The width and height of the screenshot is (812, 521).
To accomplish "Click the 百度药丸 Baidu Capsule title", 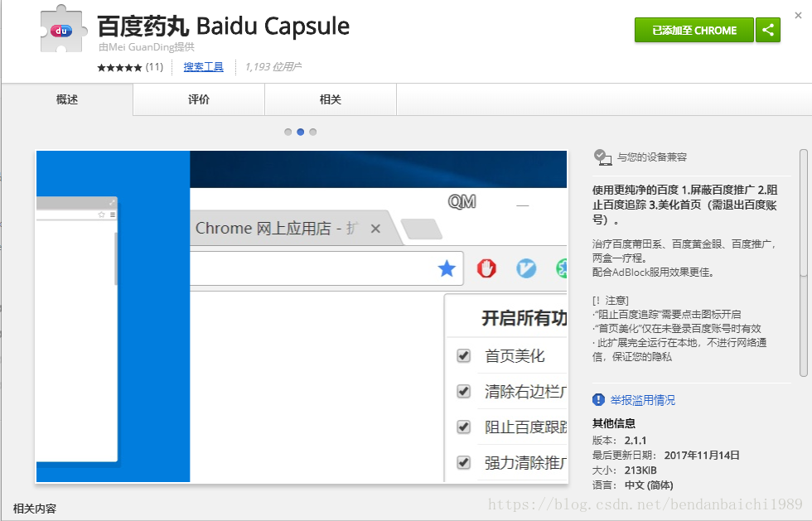I will (223, 26).
